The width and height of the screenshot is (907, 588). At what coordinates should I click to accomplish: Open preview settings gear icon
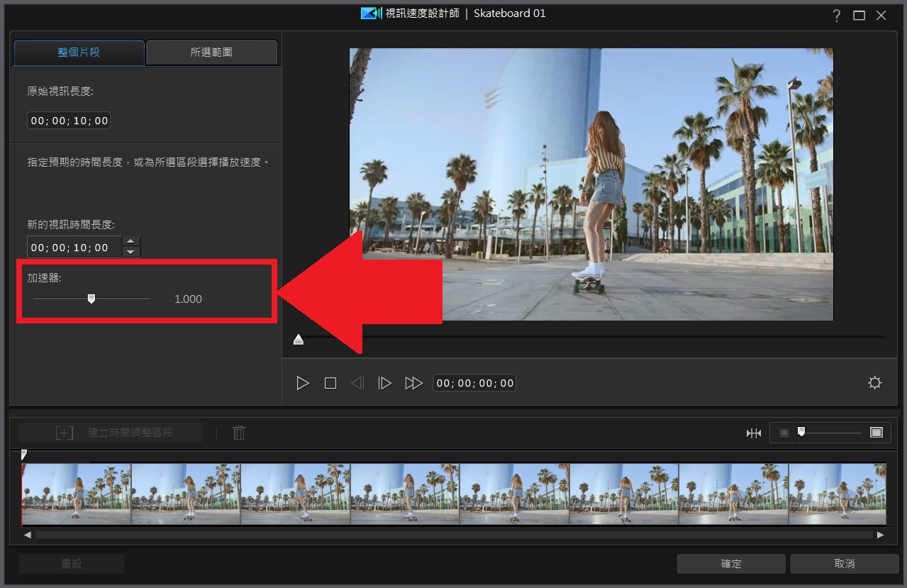point(874,383)
